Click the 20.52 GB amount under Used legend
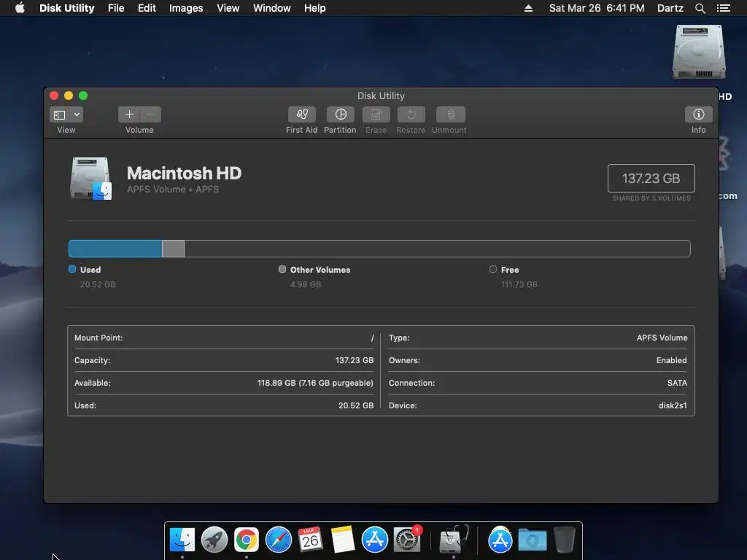The width and height of the screenshot is (747, 560). [98, 284]
